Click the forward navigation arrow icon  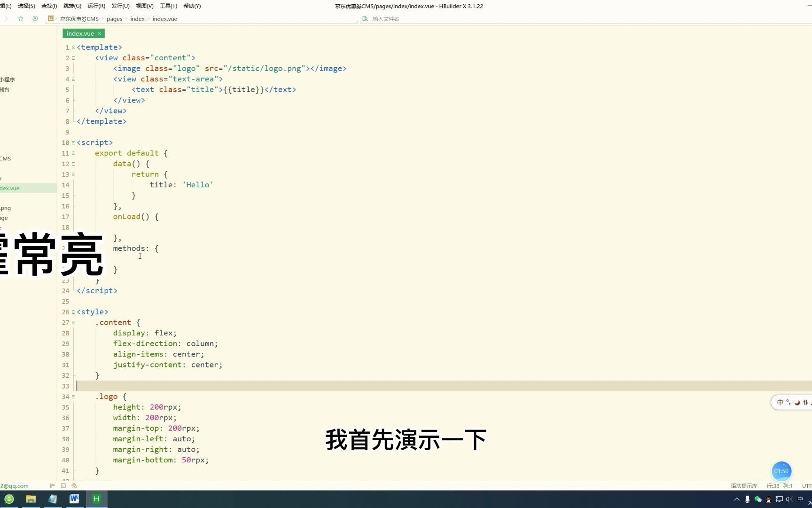[x=6, y=18]
